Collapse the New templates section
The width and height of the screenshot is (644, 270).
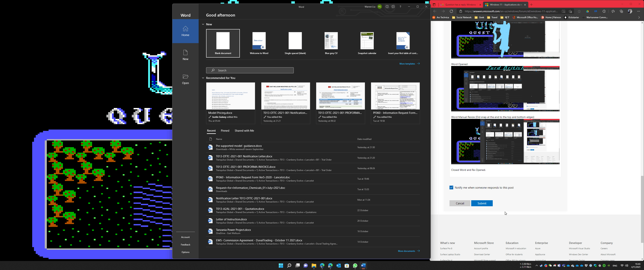coord(203,24)
